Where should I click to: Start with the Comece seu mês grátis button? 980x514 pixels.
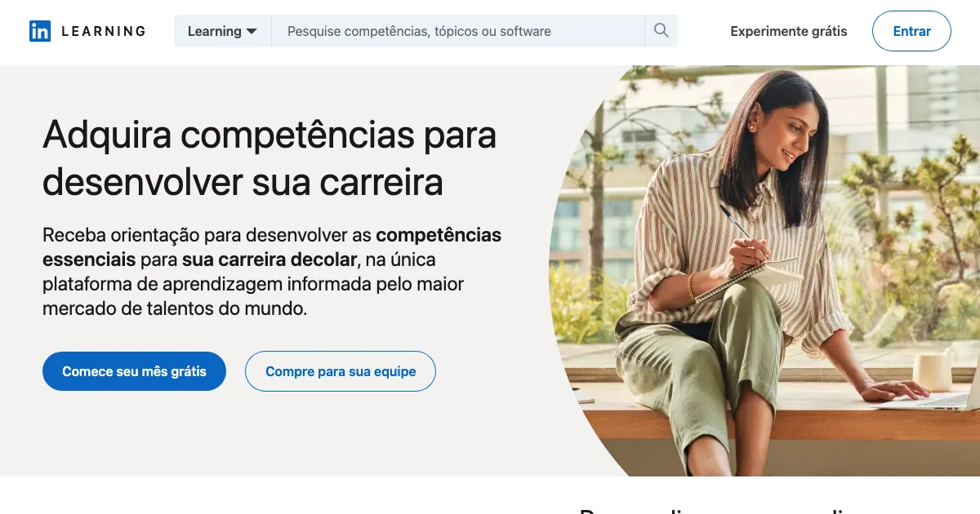[134, 371]
